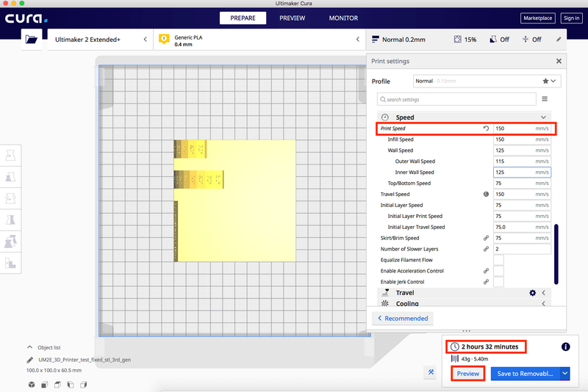Image resolution: width=588 pixels, height=392 pixels.
Task: Close the Print settings panel
Action: pos(559,62)
